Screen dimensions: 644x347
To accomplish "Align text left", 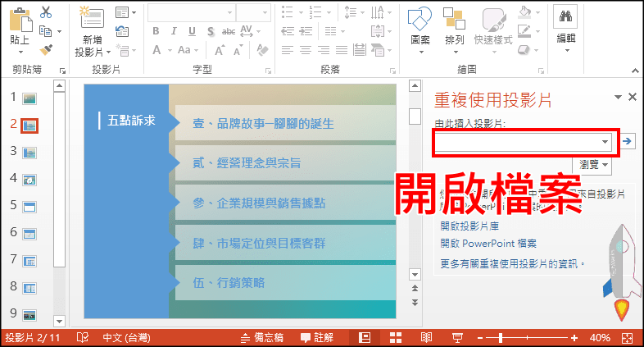I will 288,50.
